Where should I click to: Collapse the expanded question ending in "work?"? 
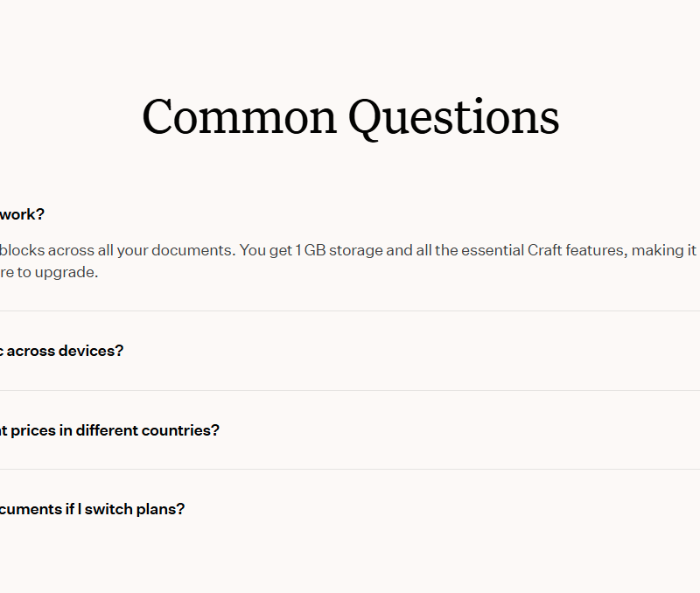[22, 214]
